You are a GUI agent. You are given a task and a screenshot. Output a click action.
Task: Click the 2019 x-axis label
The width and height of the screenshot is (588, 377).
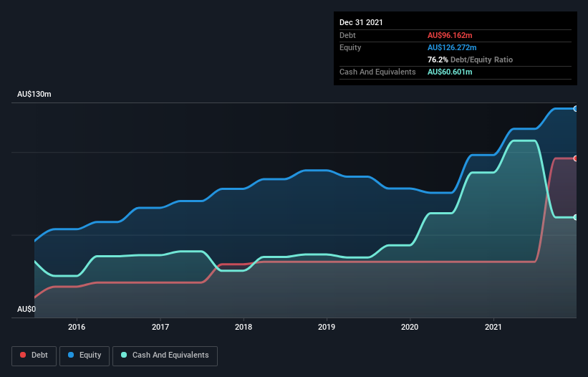coord(327,327)
